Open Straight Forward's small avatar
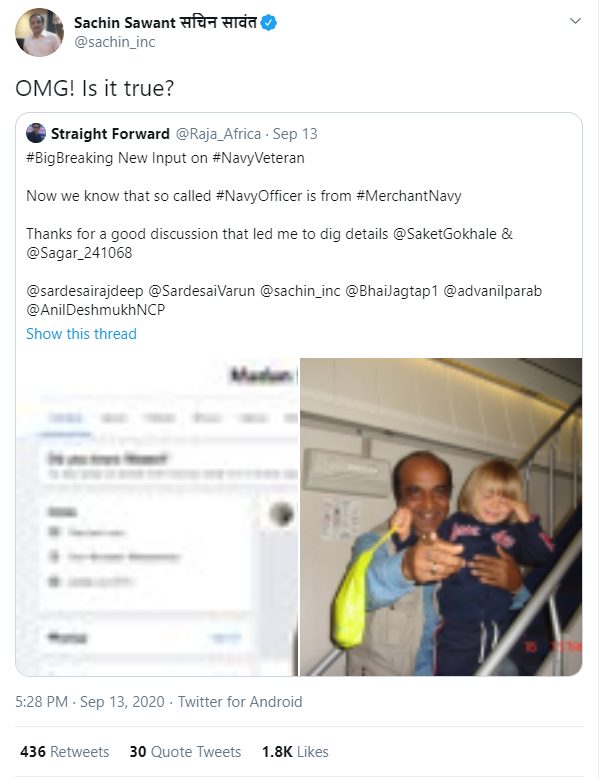Viewport: 602px width, 779px height. coord(36,133)
